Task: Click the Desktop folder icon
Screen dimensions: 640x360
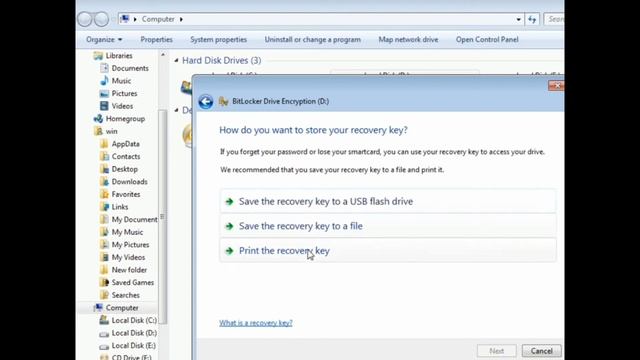Action: pos(104,169)
